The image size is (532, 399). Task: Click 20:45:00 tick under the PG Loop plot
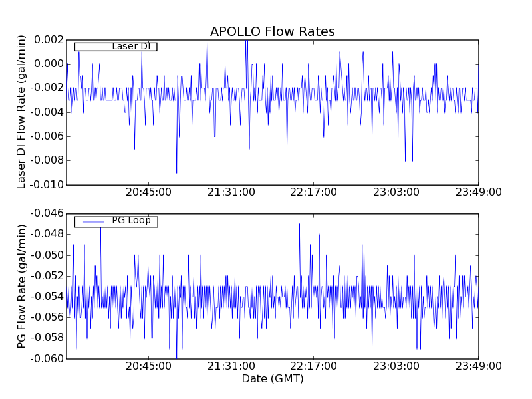(x=148, y=366)
